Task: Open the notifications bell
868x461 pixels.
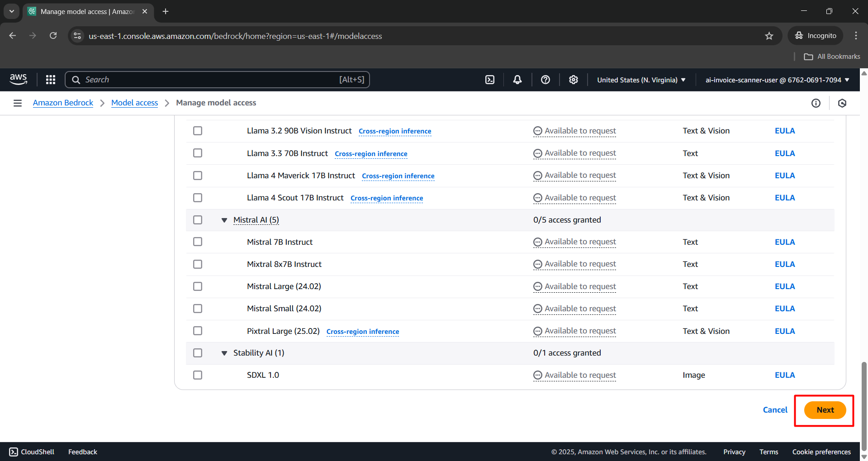Action: [x=517, y=80]
